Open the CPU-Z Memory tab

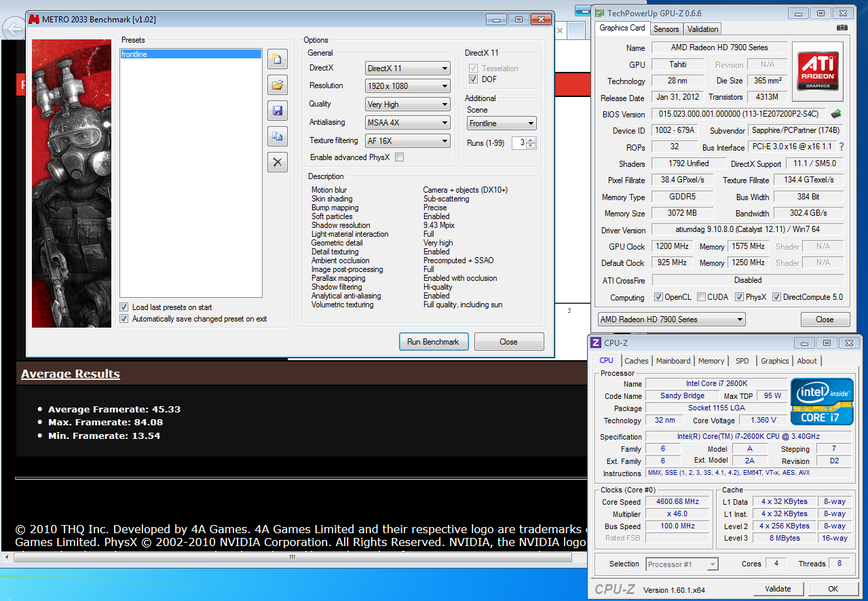pos(711,361)
